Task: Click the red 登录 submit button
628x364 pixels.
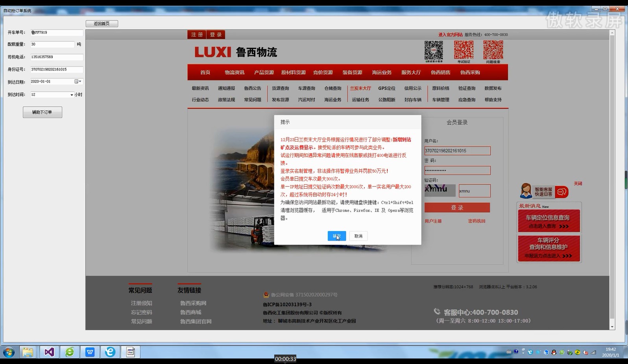Action: (x=457, y=208)
